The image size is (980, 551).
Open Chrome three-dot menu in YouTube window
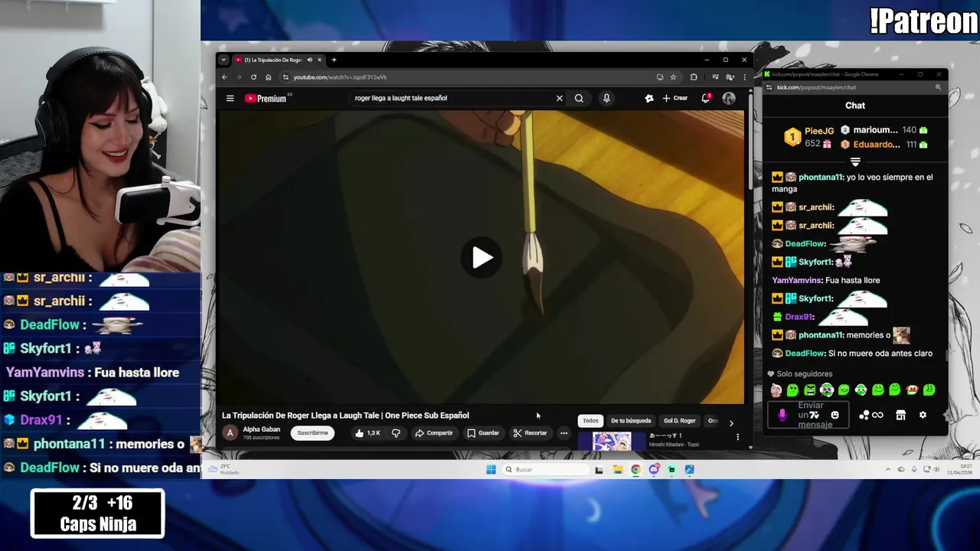click(744, 77)
